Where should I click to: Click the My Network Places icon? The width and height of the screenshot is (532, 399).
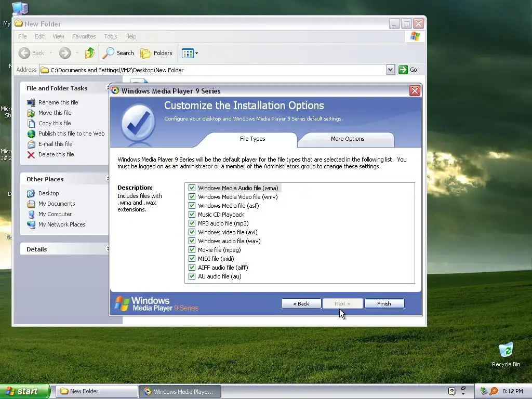31,224
